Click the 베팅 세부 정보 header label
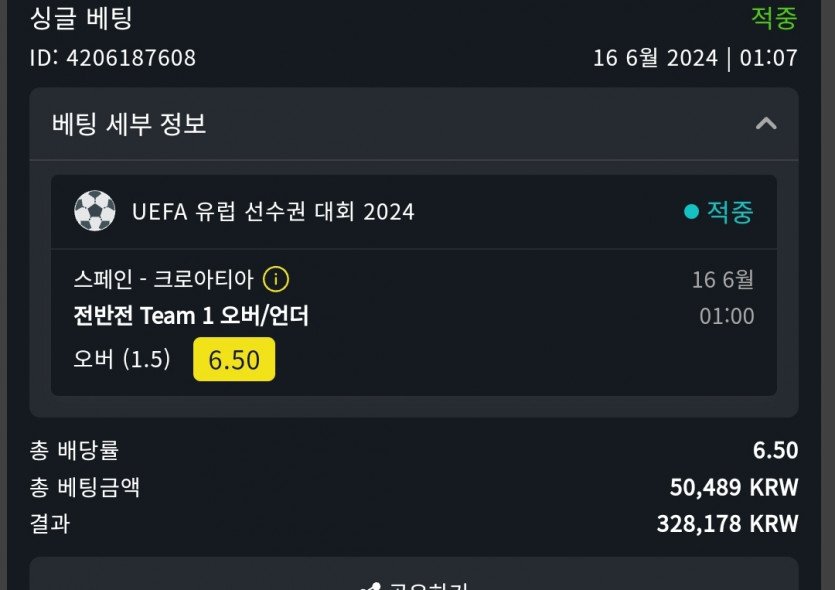This screenshot has height=590, width=835. click(x=129, y=124)
